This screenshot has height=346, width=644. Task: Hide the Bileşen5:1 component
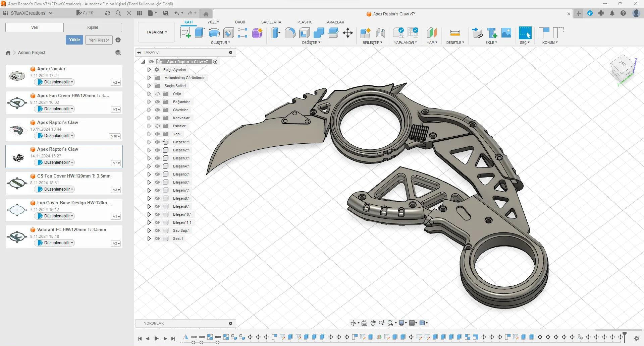[157, 174]
